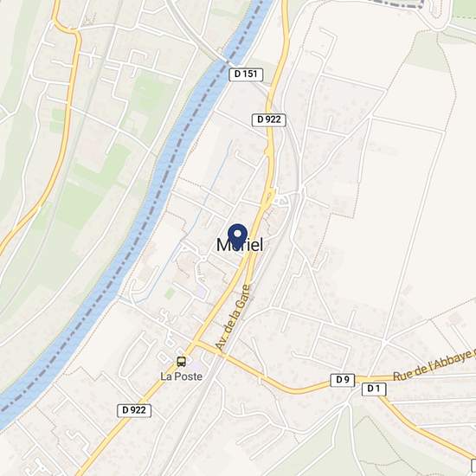Select the D 1 road shield
The image size is (476, 476).
point(374,389)
